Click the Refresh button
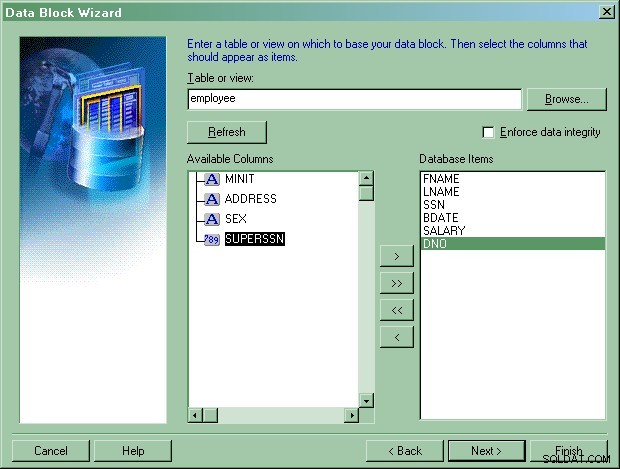The image size is (620, 469). (227, 132)
